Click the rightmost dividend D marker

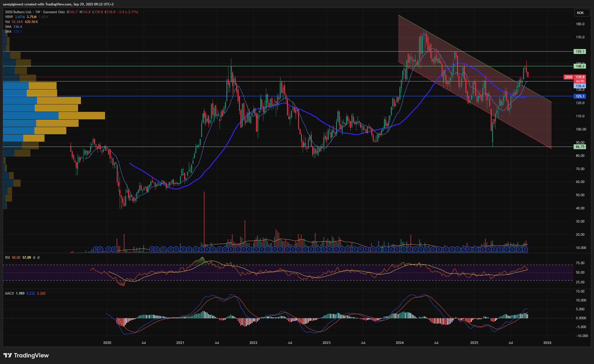coord(525,250)
